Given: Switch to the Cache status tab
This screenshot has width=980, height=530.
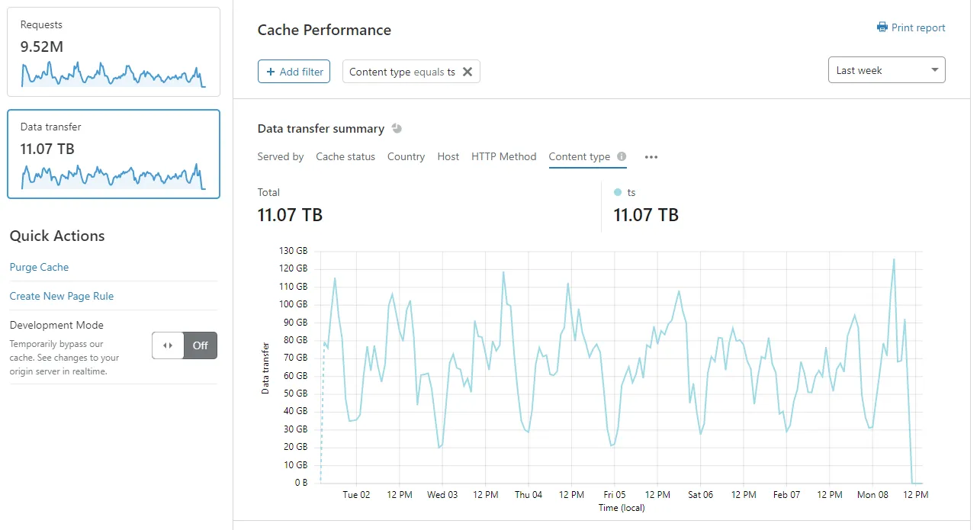Looking at the screenshot, I should pos(345,156).
